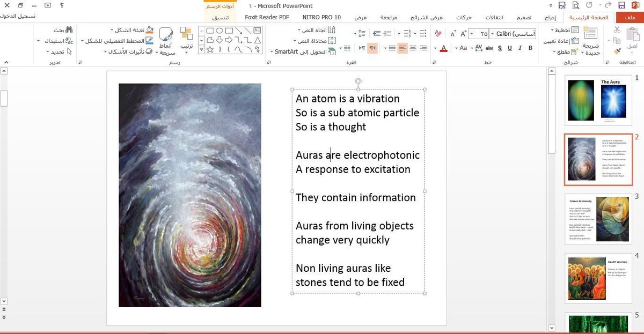Click the Bold formatting button
The height and width of the screenshot is (334, 644).
[530, 48]
